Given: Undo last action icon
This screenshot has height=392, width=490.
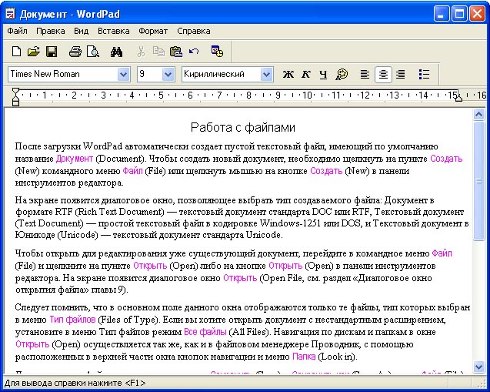Looking at the screenshot, I should [194, 51].
